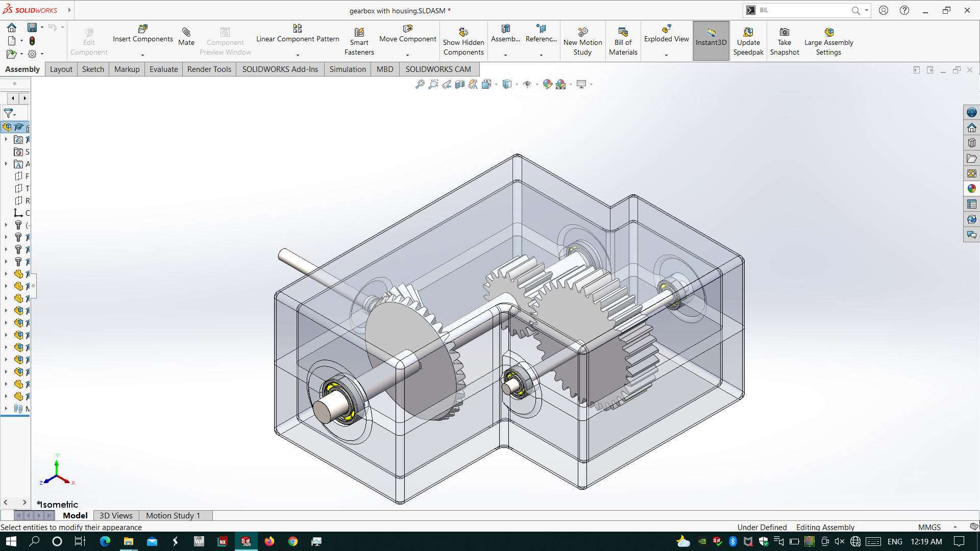Click Edit Appearance color ball
Screen dimensions: 980x551
(548, 84)
